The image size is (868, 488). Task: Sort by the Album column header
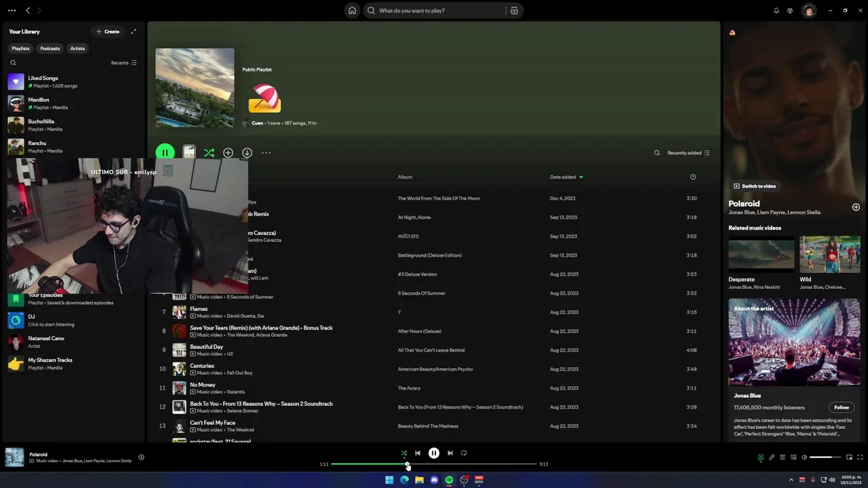[x=405, y=177]
